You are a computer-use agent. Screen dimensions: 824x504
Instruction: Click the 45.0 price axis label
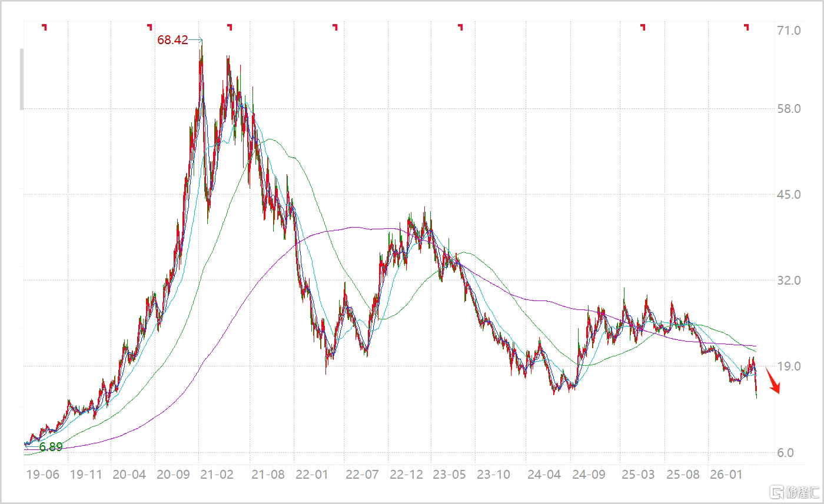click(x=789, y=194)
